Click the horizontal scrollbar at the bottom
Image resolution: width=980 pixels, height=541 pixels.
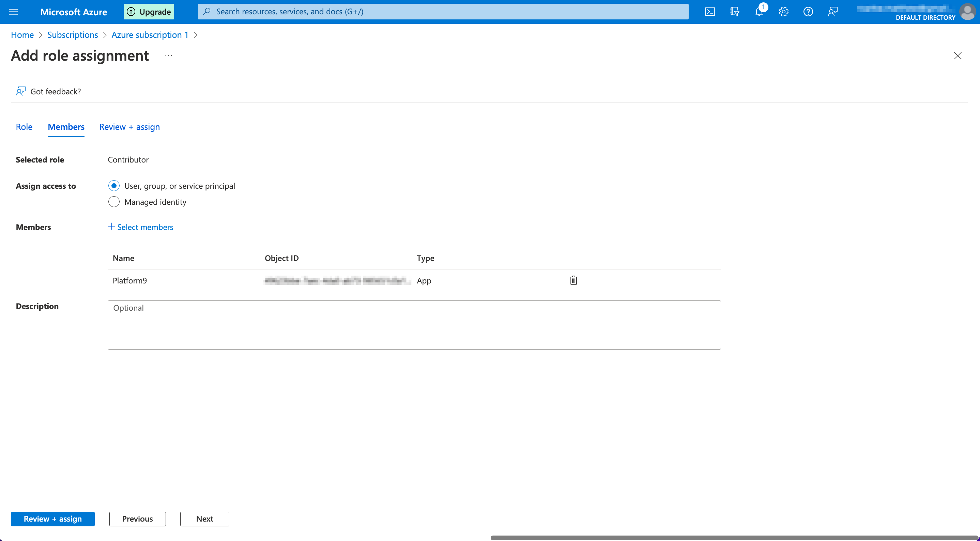pos(734,538)
